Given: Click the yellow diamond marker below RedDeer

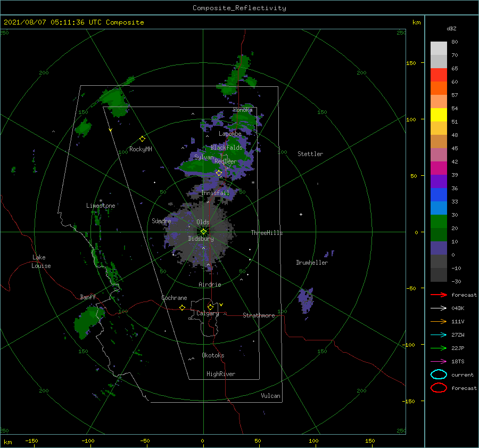Looking at the screenshot, I should click(x=219, y=173).
